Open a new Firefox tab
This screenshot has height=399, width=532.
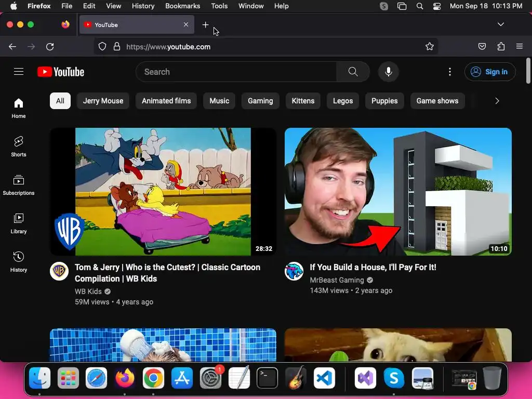click(x=205, y=25)
